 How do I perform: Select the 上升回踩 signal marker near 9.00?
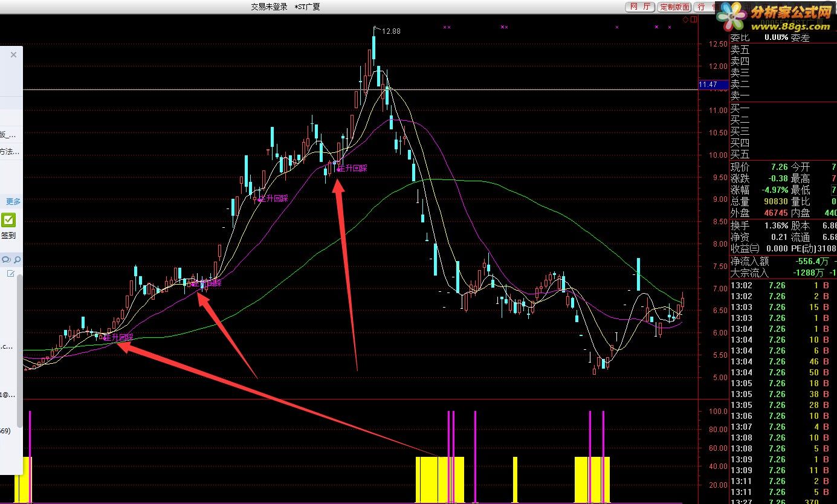tap(273, 198)
